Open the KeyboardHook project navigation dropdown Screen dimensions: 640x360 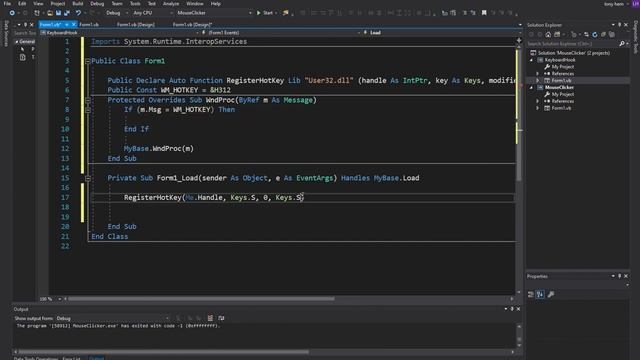[119, 33]
